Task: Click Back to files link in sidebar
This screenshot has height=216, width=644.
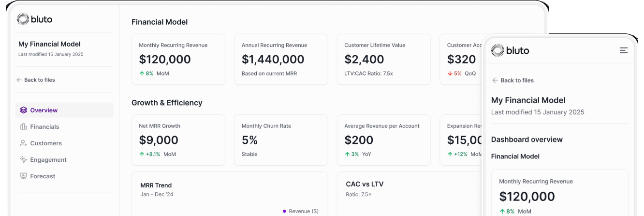Action: click(39, 80)
